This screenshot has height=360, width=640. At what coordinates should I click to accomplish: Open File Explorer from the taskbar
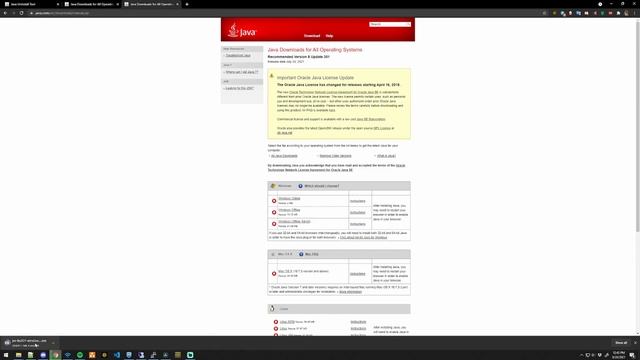pos(18,355)
